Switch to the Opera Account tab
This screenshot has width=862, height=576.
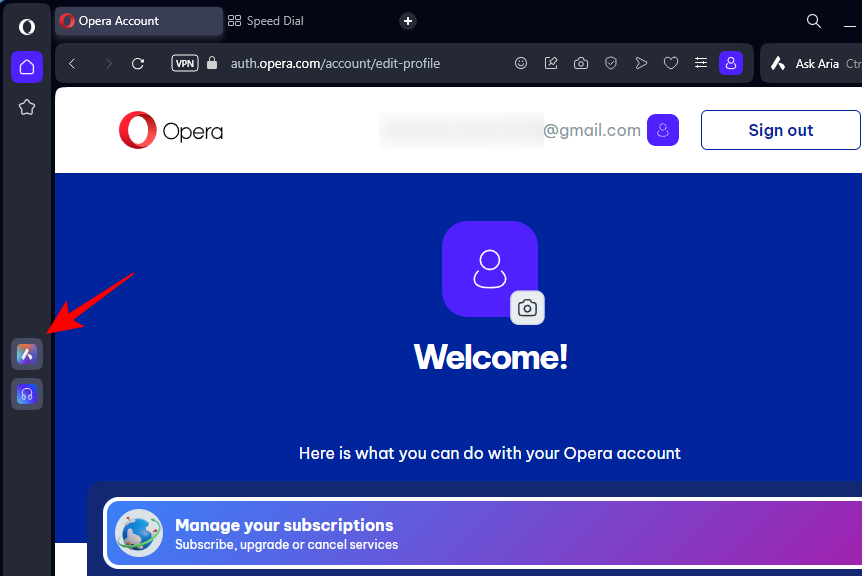click(x=139, y=21)
